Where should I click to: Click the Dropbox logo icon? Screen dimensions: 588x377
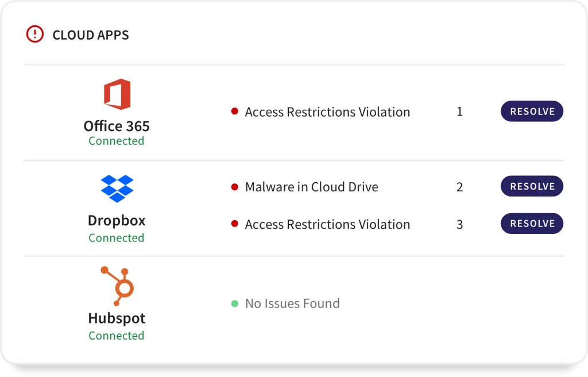pyautogui.click(x=117, y=188)
